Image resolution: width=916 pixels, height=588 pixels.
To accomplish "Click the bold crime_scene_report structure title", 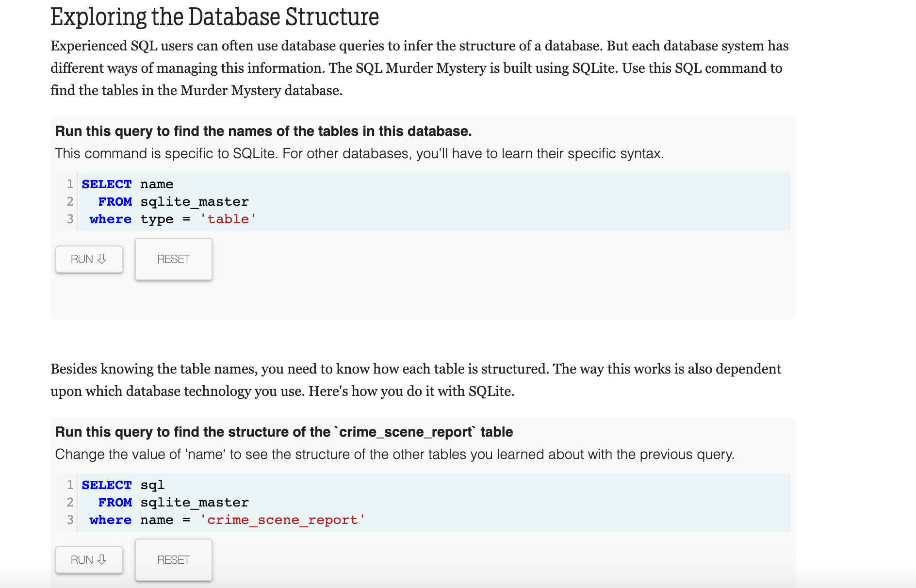I will [x=284, y=432].
